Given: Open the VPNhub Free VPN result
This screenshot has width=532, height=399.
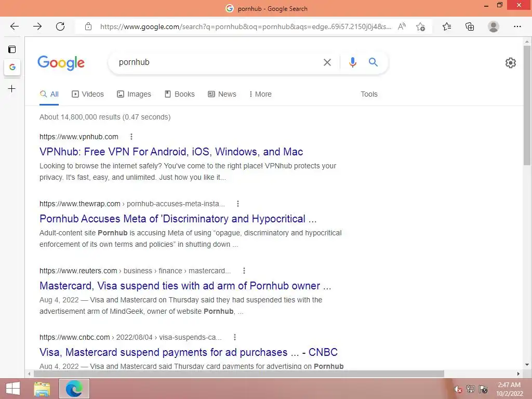Looking at the screenshot, I should pos(171,152).
